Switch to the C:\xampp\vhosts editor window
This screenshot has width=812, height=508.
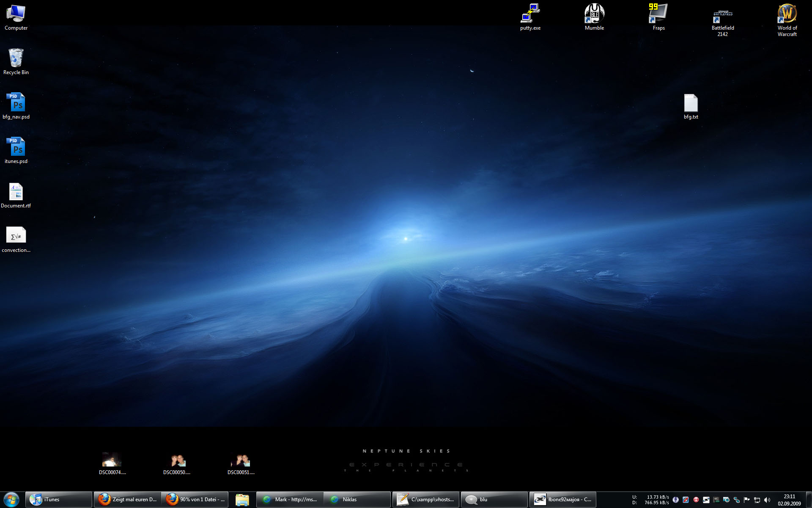click(x=426, y=500)
